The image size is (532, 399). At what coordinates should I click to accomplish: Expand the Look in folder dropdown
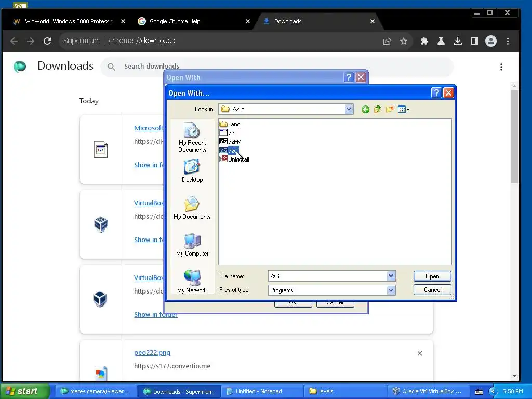point(349,109)
